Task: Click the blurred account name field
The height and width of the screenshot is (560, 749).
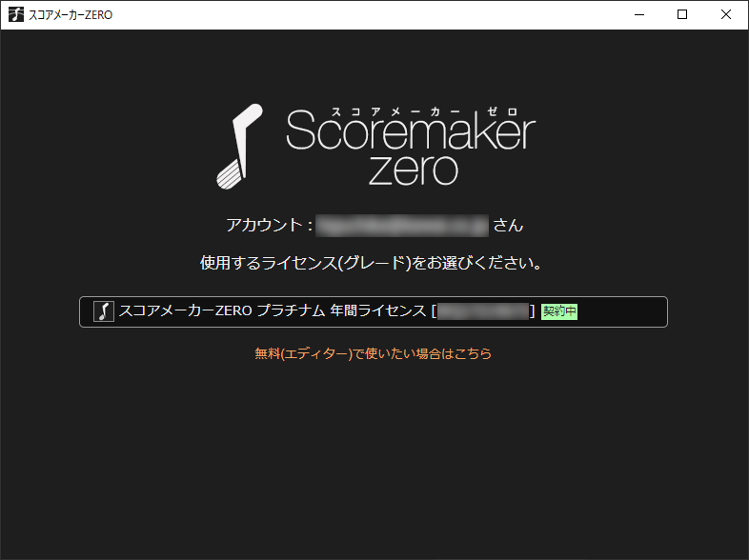Action: click(402, 226)
